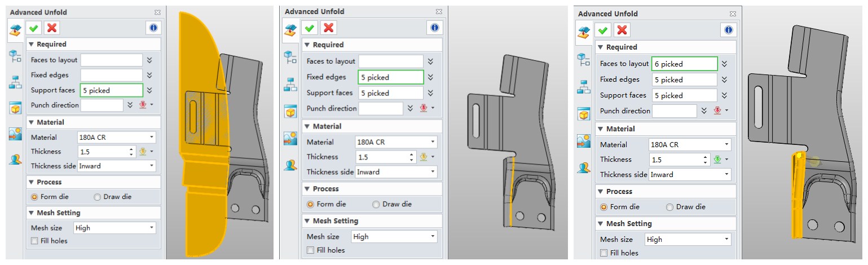Viewport: 868px width, 265px height.
Task: Open assembly hierarchy icon in left panel sidebar
Action: click(15, 81)
